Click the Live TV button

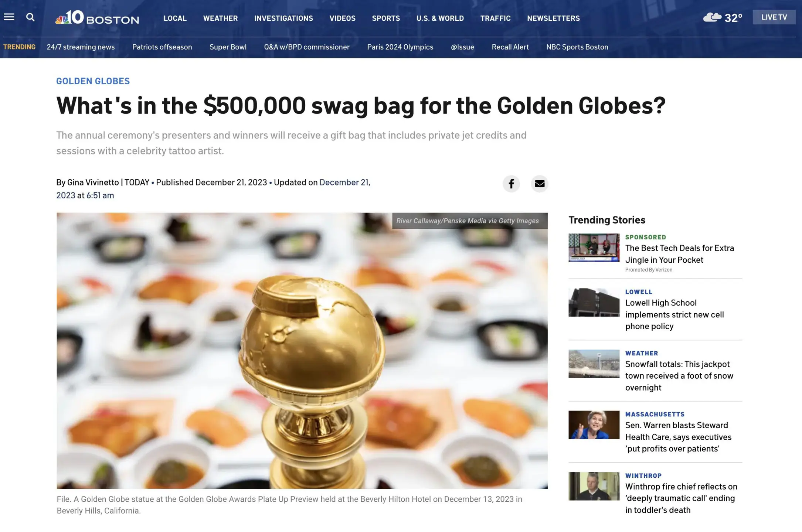[774, 17]
